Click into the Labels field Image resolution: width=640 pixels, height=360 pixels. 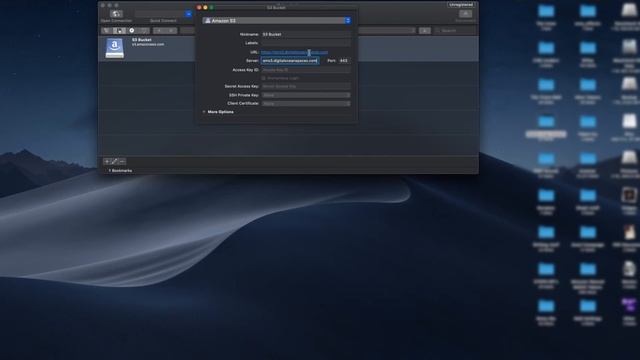(x=306, y=43)
